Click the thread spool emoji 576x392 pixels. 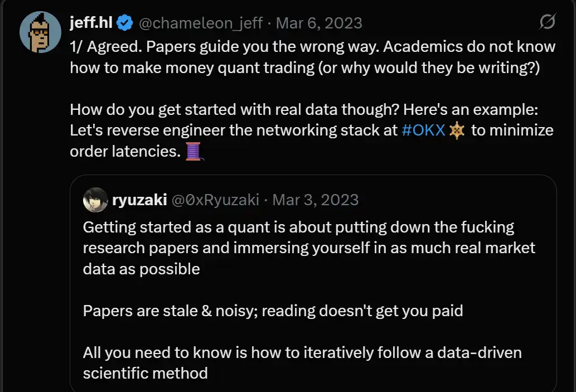(193, 151)
